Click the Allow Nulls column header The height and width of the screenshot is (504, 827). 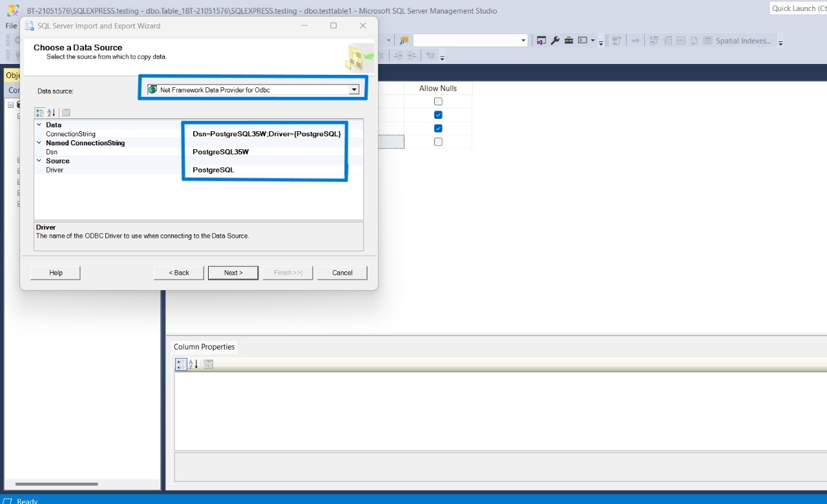click(x=438, y=88)
